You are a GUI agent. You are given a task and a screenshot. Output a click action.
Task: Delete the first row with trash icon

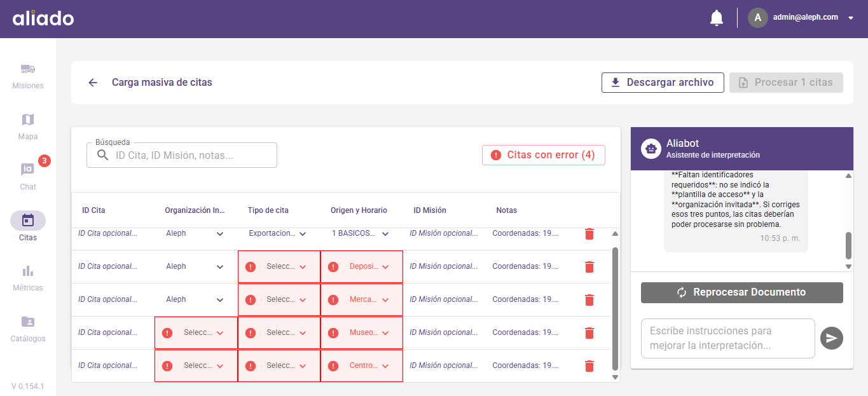[589, 234]
